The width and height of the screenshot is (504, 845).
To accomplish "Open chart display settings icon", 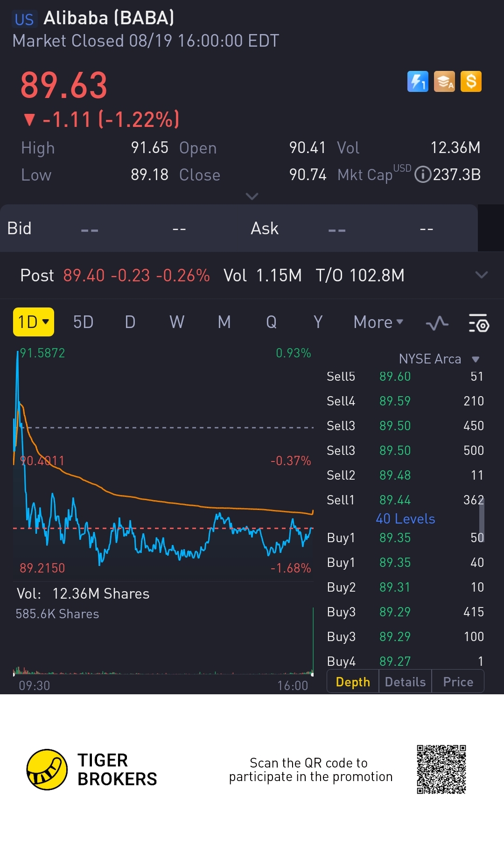I will tap(478, 323).
